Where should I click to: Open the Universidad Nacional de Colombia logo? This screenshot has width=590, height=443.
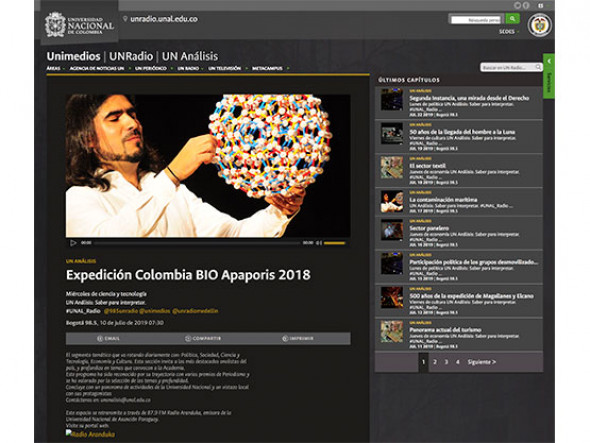(x=79, y=25)
